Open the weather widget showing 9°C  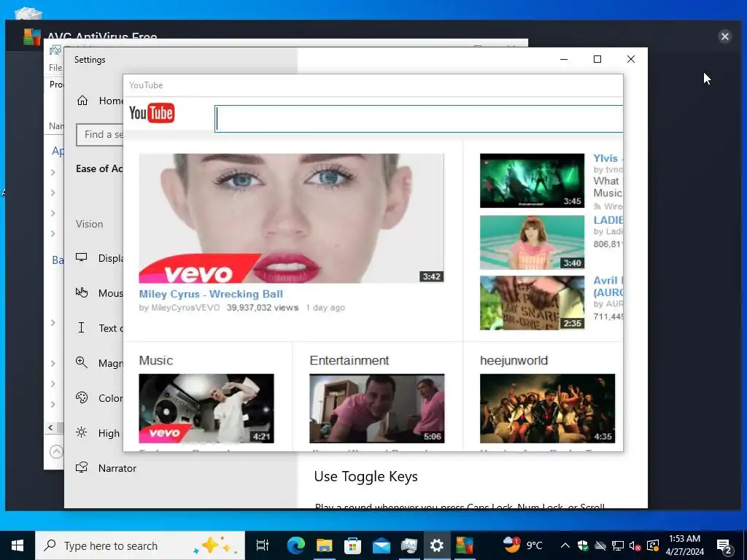[522, 545]
